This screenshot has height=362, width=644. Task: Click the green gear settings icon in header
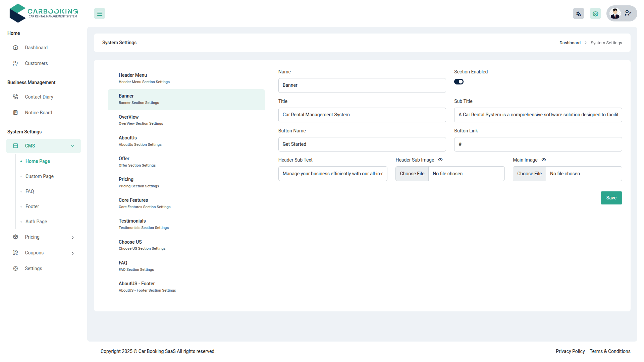coord(595,14)
